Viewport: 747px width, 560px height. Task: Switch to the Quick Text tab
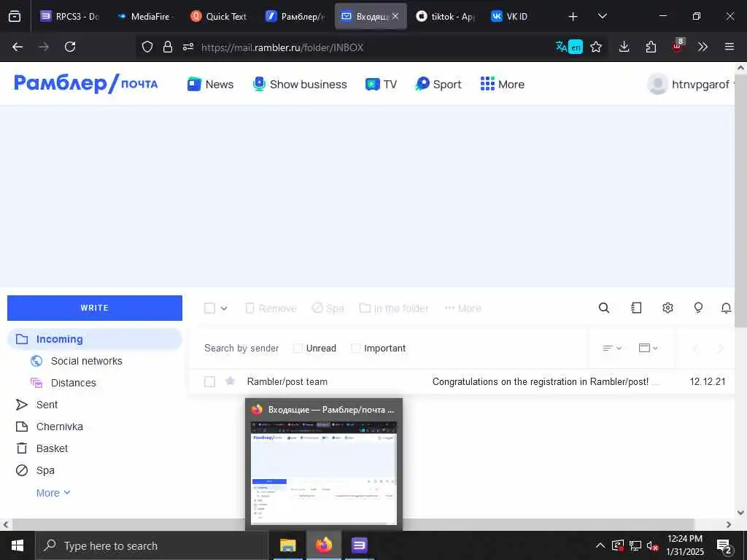click(x=219, y=16)
